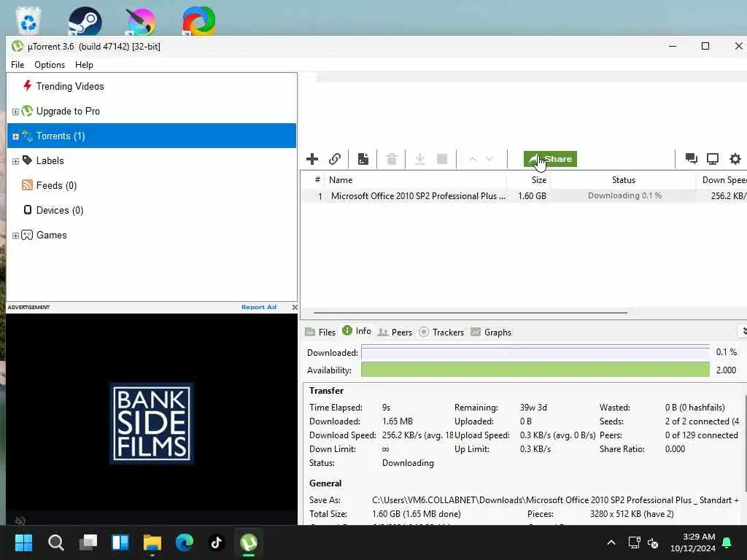Image resolution: width=747 pixels, height=560 pixels.
Task: Click the Add Torrent from URL link icon
Action: pyautogui.click(x=335, y=159)
